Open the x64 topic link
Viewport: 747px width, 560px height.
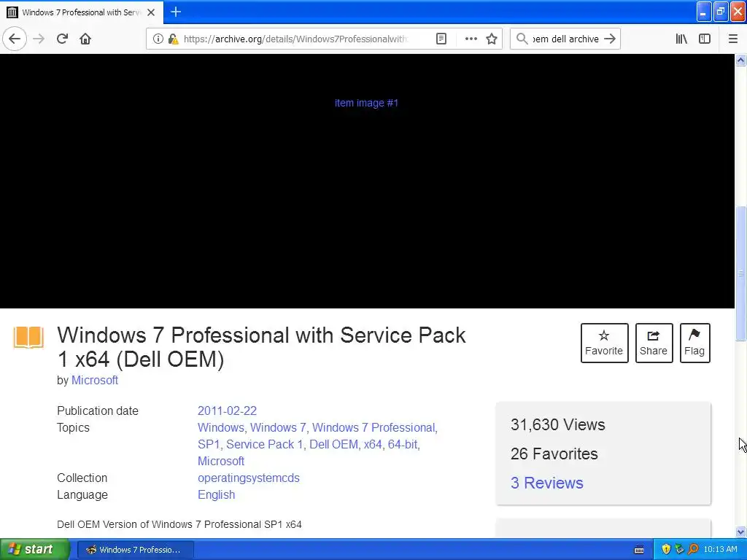point(373,444)
